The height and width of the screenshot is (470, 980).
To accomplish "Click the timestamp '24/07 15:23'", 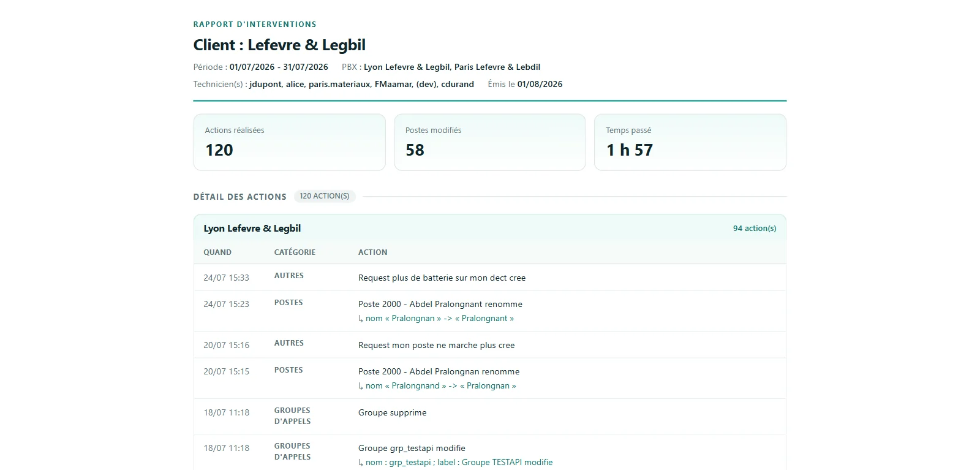I will click(x=227, y=304).
